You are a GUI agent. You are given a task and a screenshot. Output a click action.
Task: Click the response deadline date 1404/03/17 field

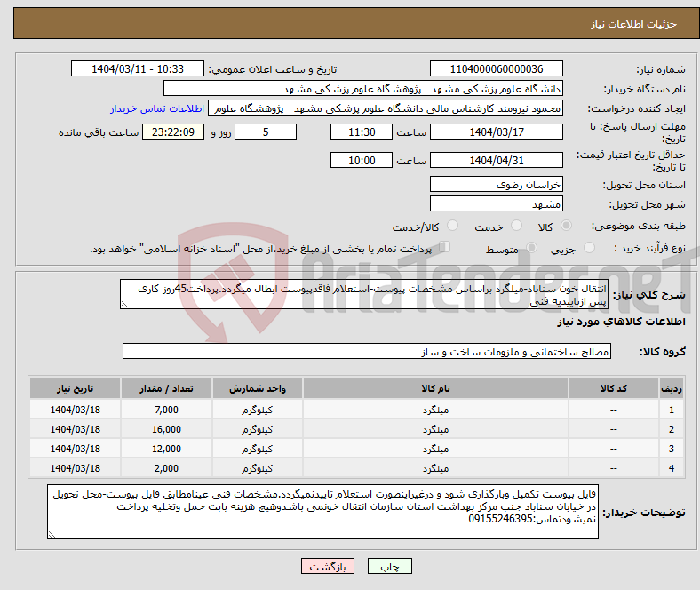[x=496, y=132]
